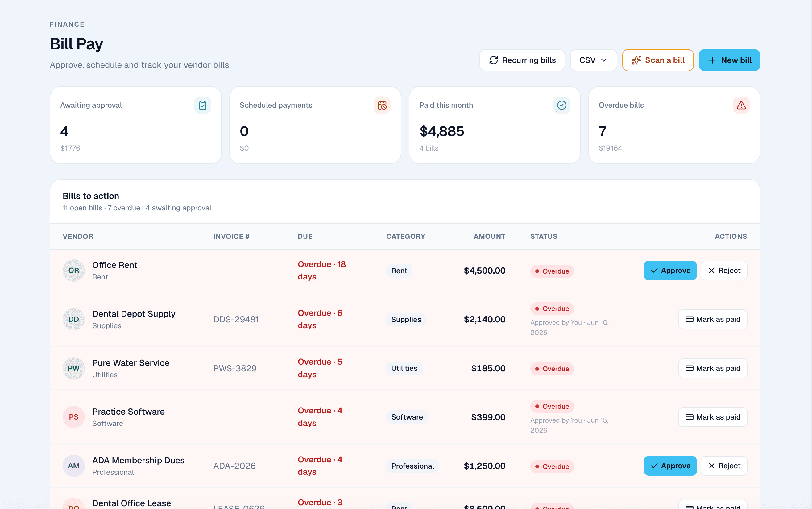The width and height of the screenshot is (812, 509).
Task: Click the clipboard icon on Awaiting approval card
Action: (x=203, y=106)
